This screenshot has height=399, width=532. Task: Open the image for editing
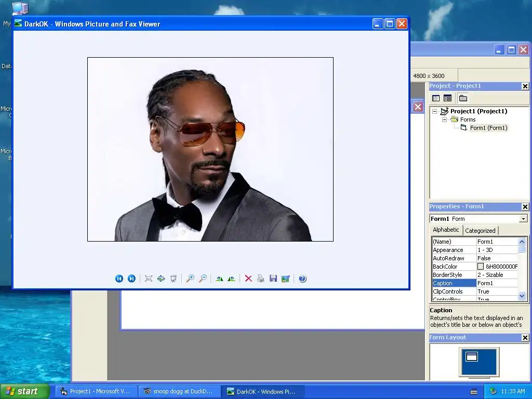point(286,278)
